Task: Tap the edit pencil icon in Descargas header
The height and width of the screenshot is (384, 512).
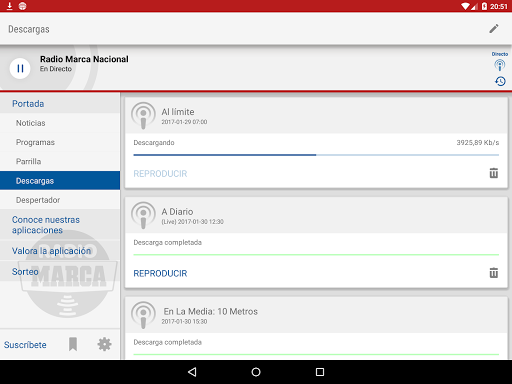Action: (x=494, y=29)
